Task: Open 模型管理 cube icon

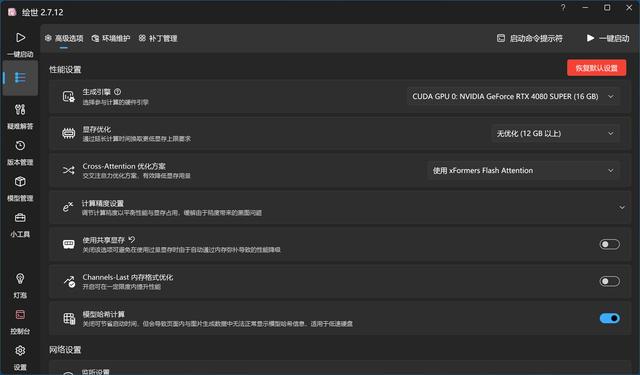Action: [20, 182]
